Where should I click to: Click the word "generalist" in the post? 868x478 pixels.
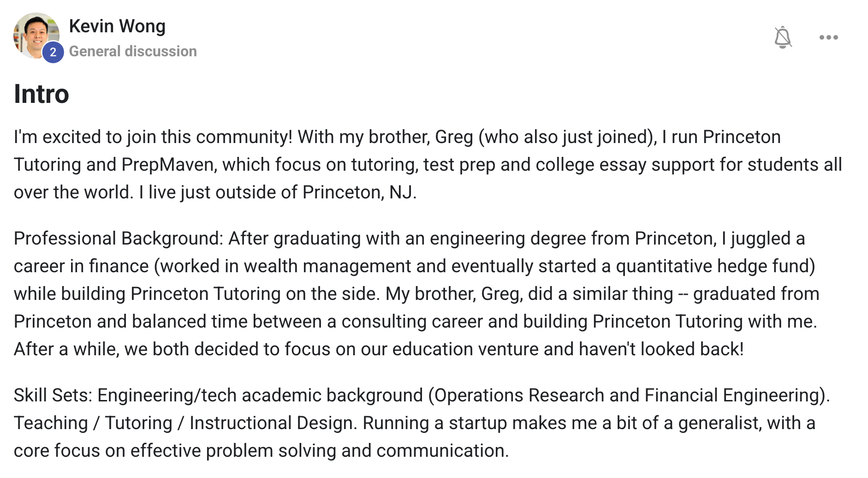click(x=719, y=423)
